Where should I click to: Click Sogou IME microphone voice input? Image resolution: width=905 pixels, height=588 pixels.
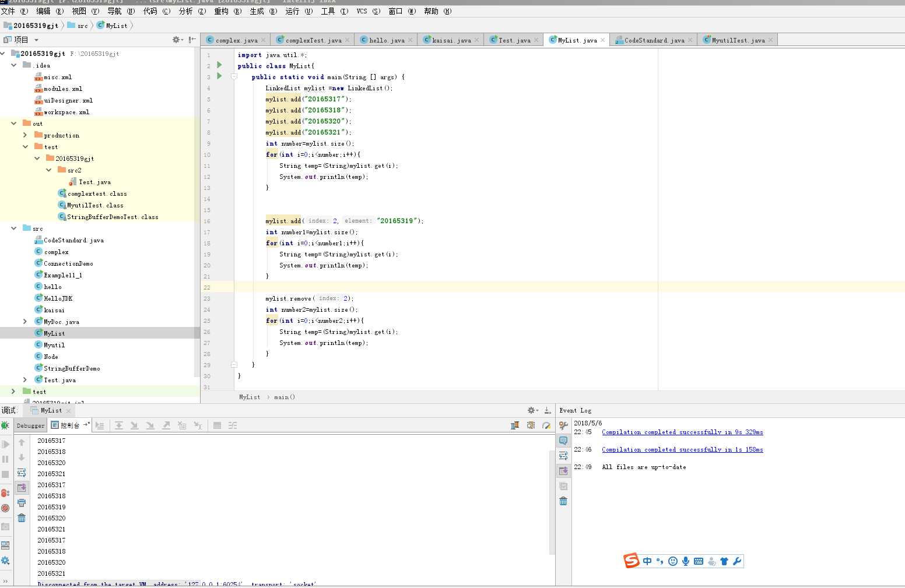686,561
